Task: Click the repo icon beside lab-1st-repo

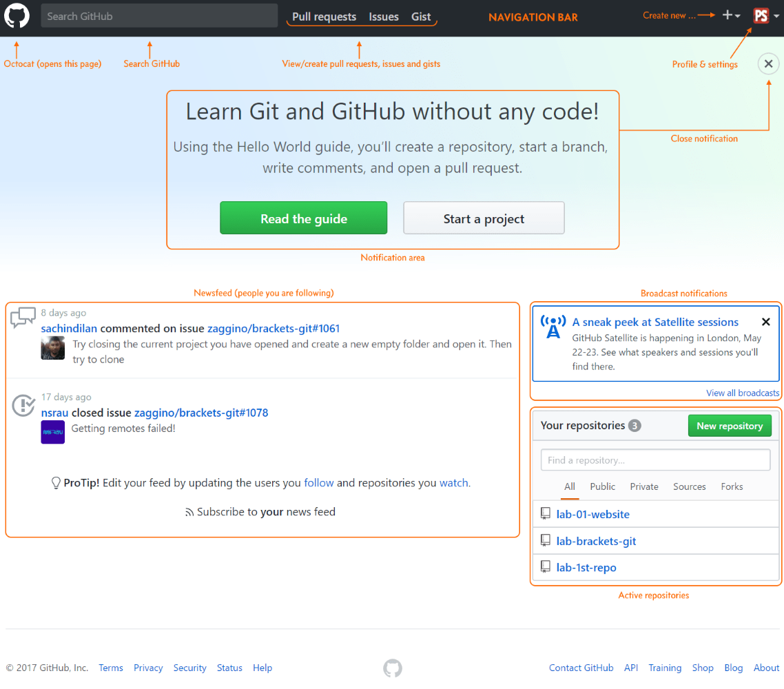Action: click(x=546, y=567)
